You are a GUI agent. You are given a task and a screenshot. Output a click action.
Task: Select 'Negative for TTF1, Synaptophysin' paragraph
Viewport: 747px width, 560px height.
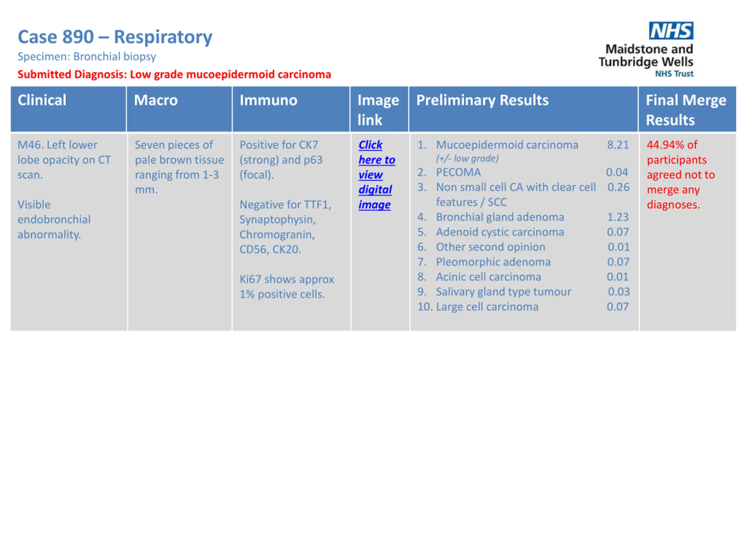pyautogui.click(x=285, y=227)
